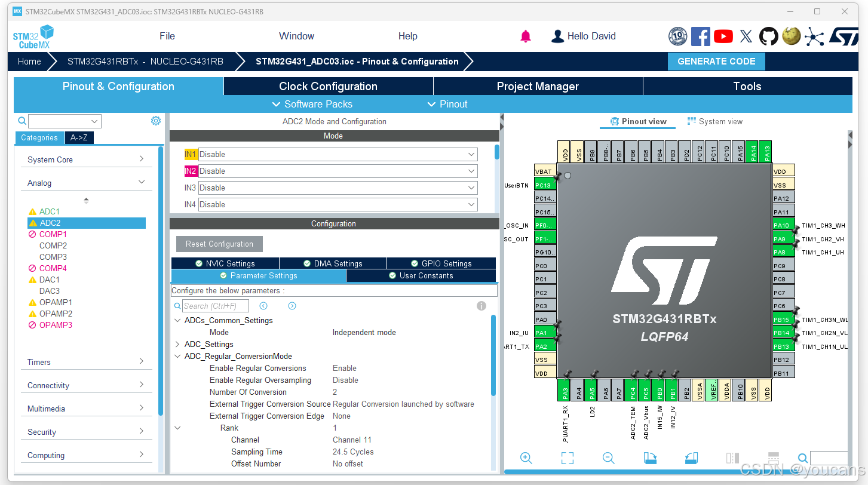Open the File menu
The image size is (868, 485).
click(167, 36)
